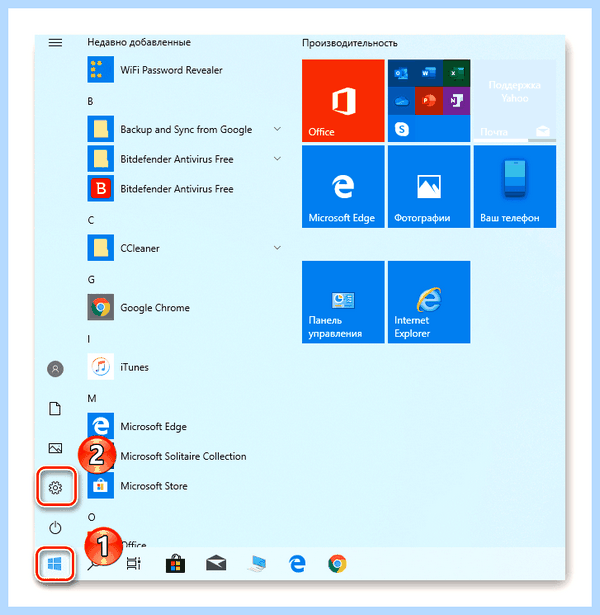Click the user account avatar
This screenshot has width=600, height=615.
coord(55,369)
